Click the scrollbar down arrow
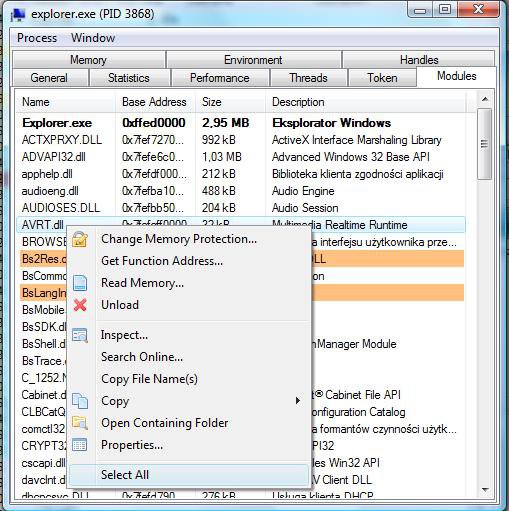Screen dimensions: 509x511 (x=485, y=490)
